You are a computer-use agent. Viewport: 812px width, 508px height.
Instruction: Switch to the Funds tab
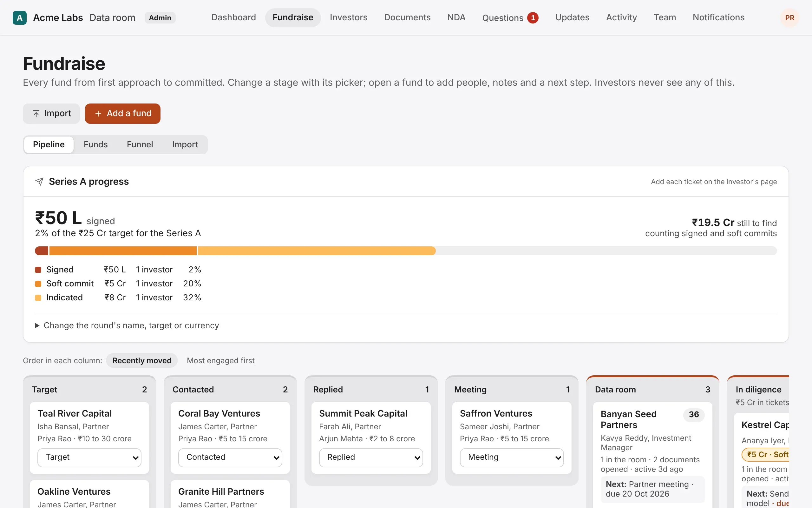(95, 144)
